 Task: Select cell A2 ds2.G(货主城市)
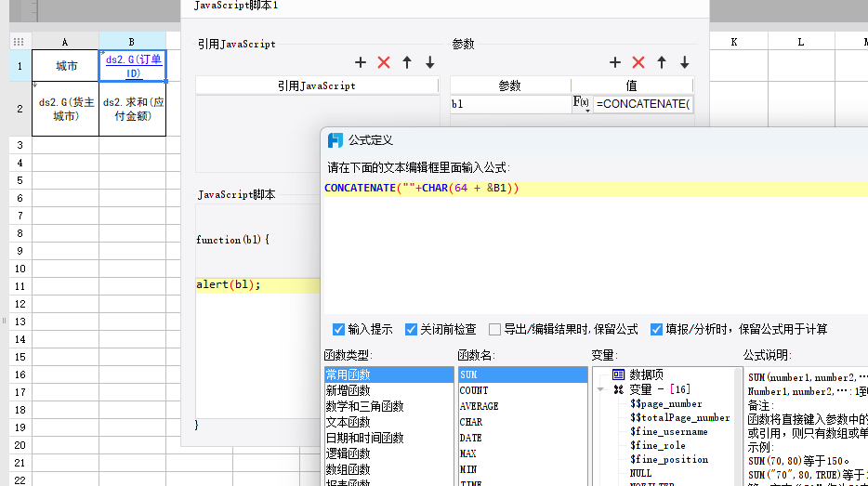(65, 109)
